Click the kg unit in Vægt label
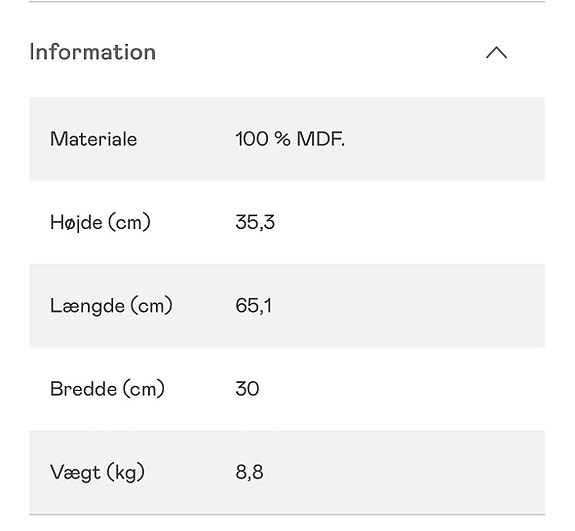This screenshot has height=531, width=575. coord(126,473)
